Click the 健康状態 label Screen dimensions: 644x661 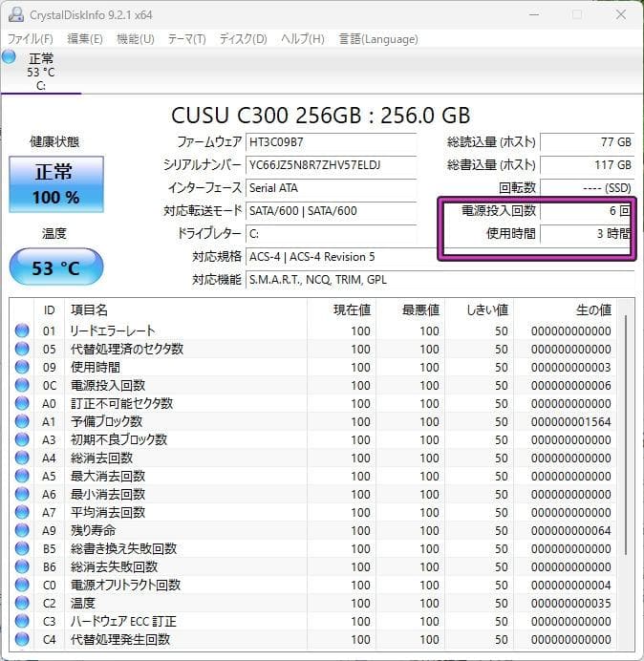(x=54, y=141)
